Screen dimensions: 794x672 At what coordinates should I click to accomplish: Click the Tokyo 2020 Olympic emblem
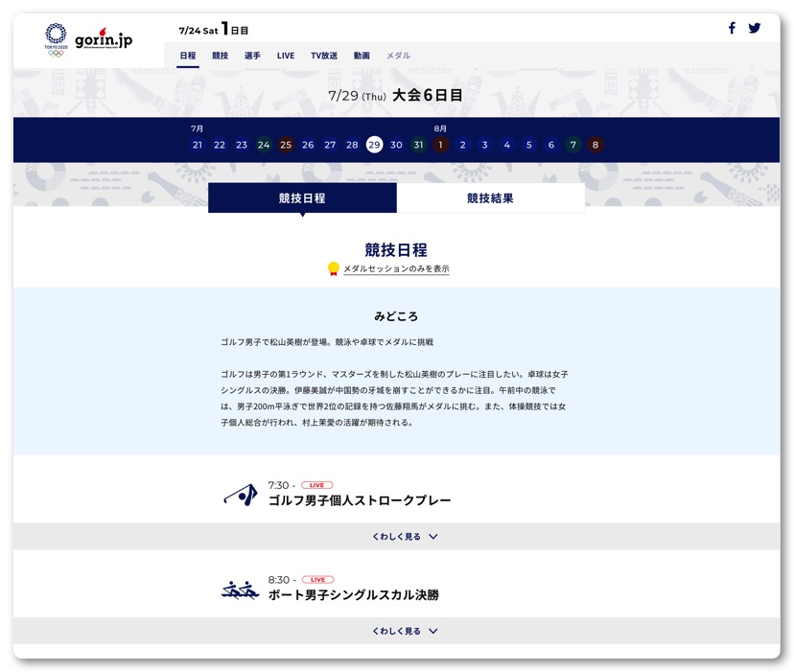click(x=56, y=39)
